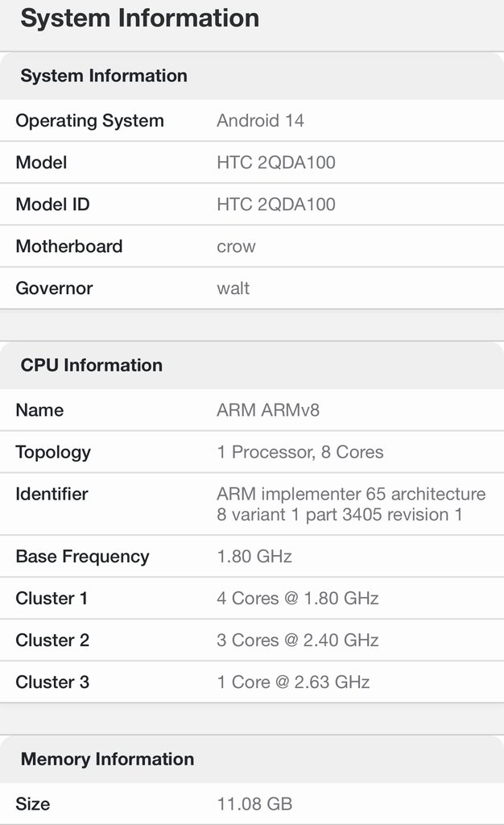Select the '1.80 GHz' base frequency value

(254, 556)
